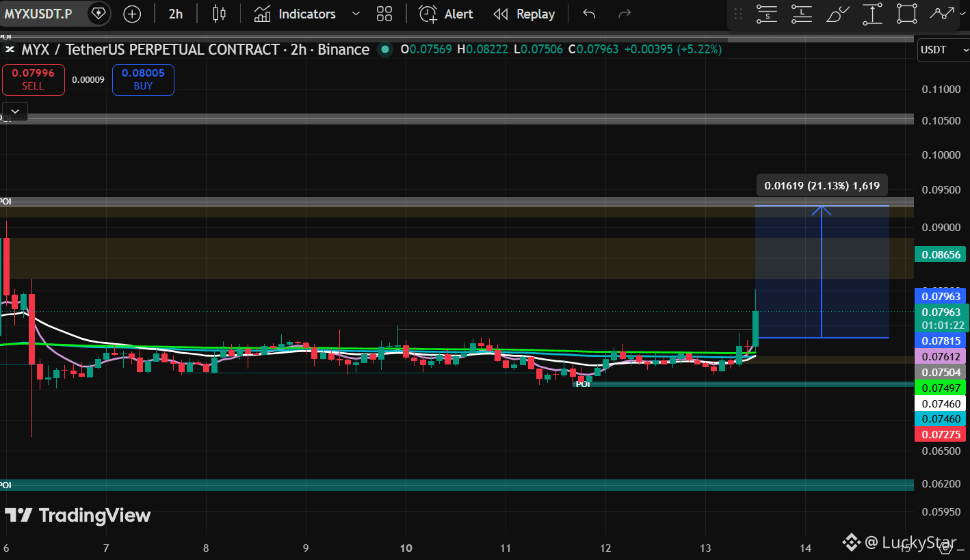Select the Brush drawing tool
Screen dimensions: 970x560
click(x=837, y=14)
